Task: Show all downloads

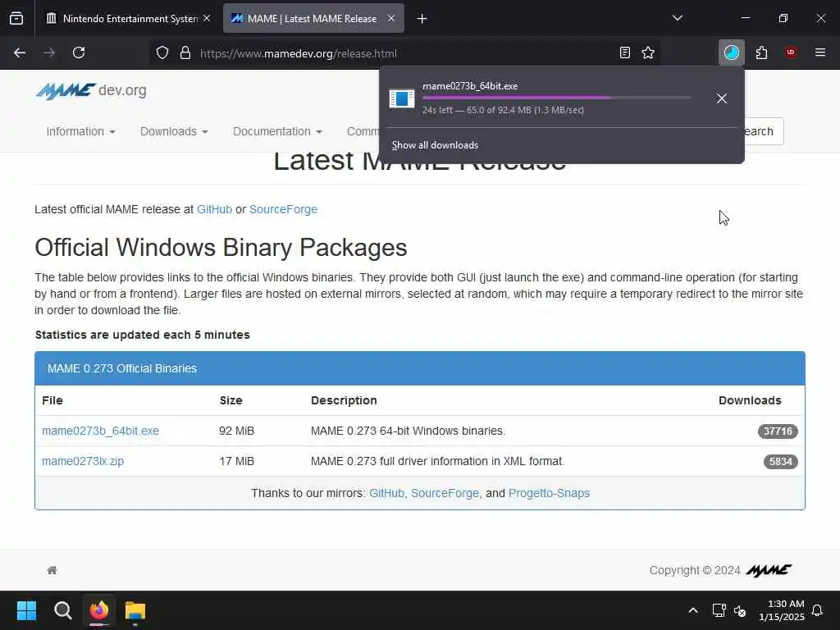Action: pyautogui.click(x=435, y=145)
